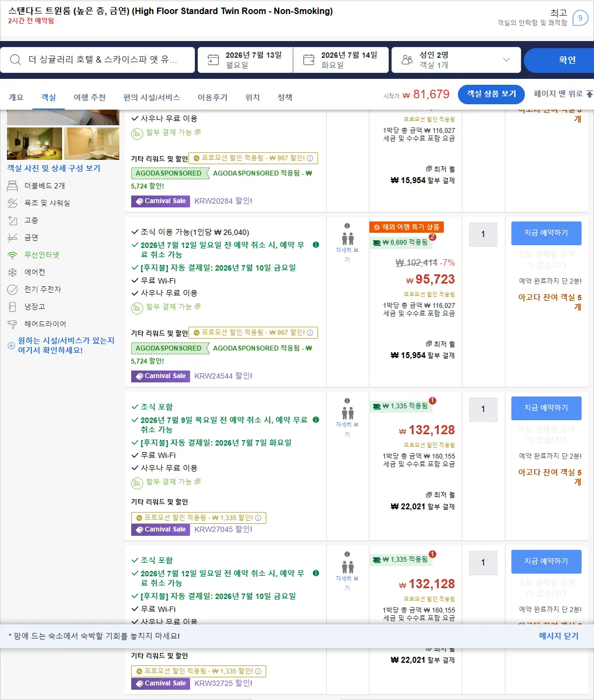The height and width of the screenshot is (700, 594).
Task: Click two-guest occupancy icon in 95,723 offer
Action: pyautogui.click(x=348, y=238)
